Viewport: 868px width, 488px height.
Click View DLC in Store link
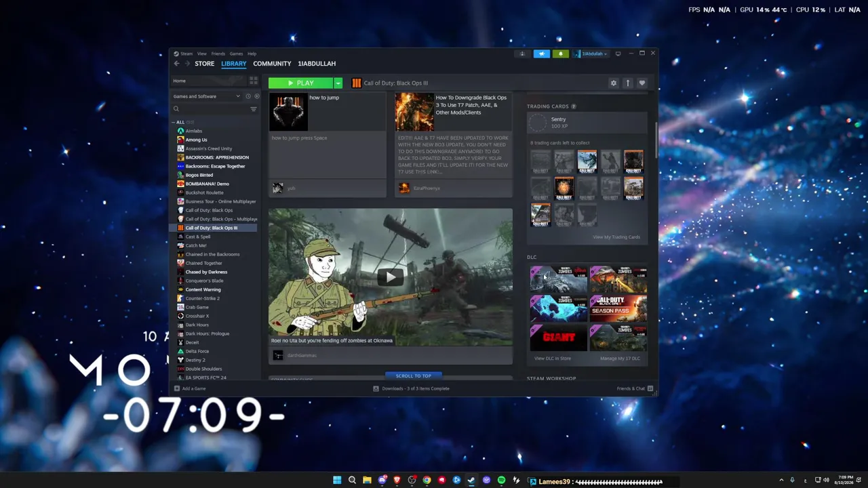(x=553, y=359)
